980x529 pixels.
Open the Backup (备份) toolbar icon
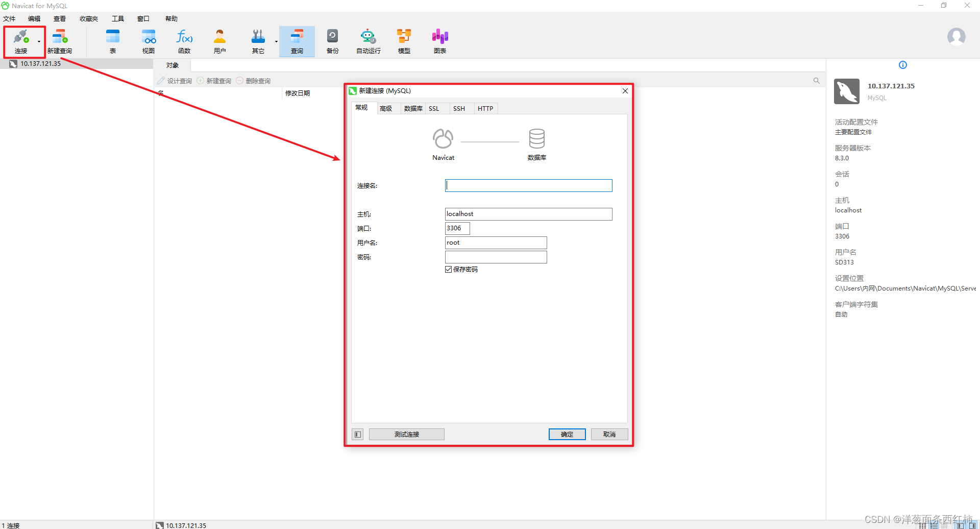click(x=333, y=41)
